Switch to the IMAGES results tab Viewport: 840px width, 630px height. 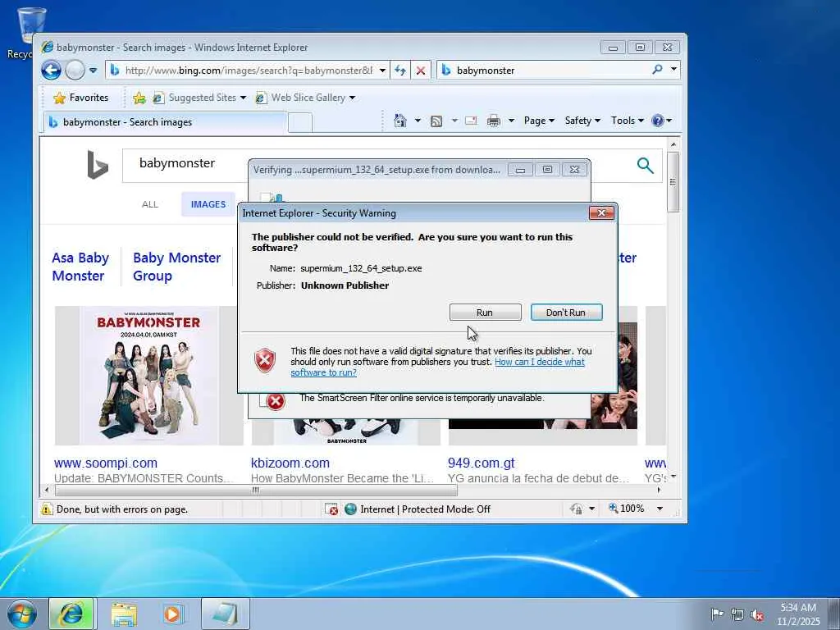(x=208, y=204)
